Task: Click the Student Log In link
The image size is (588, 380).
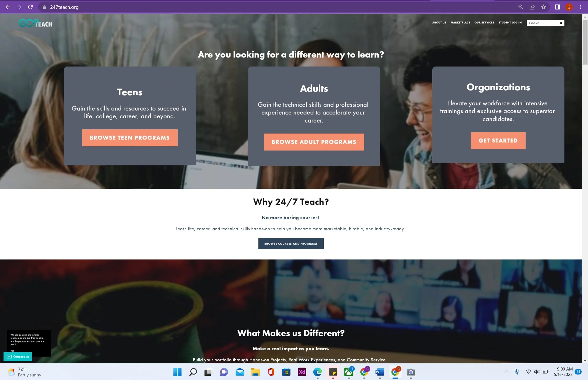Action: tap(510, 22)
